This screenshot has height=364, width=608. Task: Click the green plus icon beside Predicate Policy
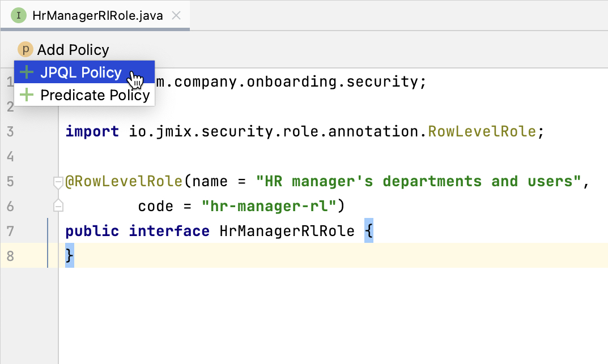[27, 95]
